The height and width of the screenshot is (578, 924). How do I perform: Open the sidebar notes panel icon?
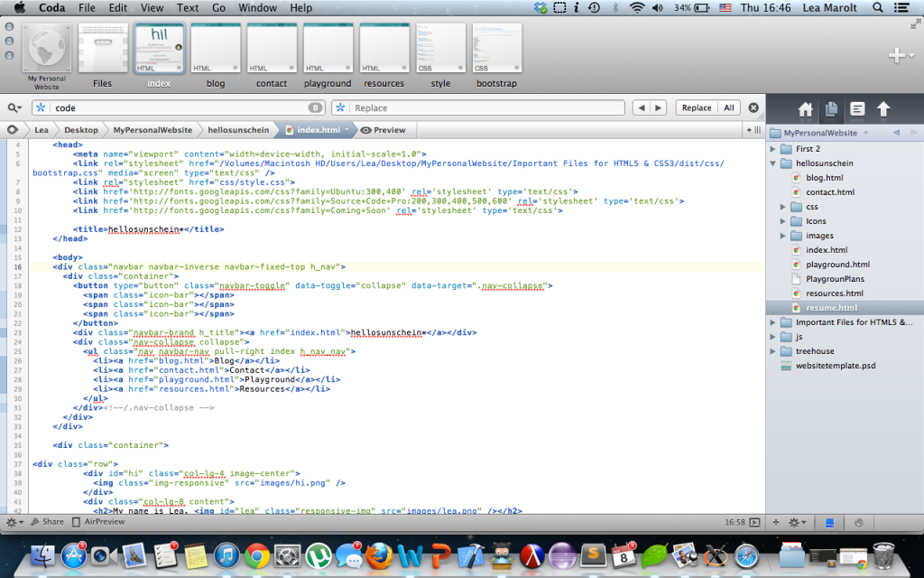click(x=857, y=109)
